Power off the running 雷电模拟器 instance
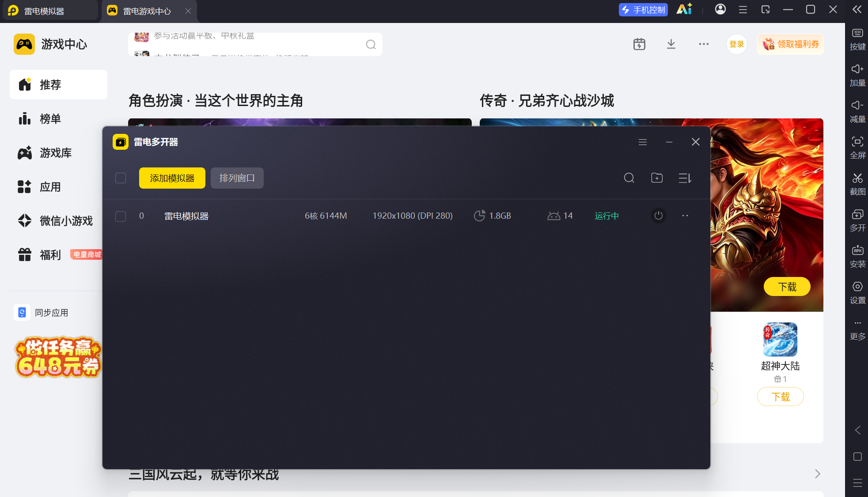 pyautogui.click(x=659, y=216)
